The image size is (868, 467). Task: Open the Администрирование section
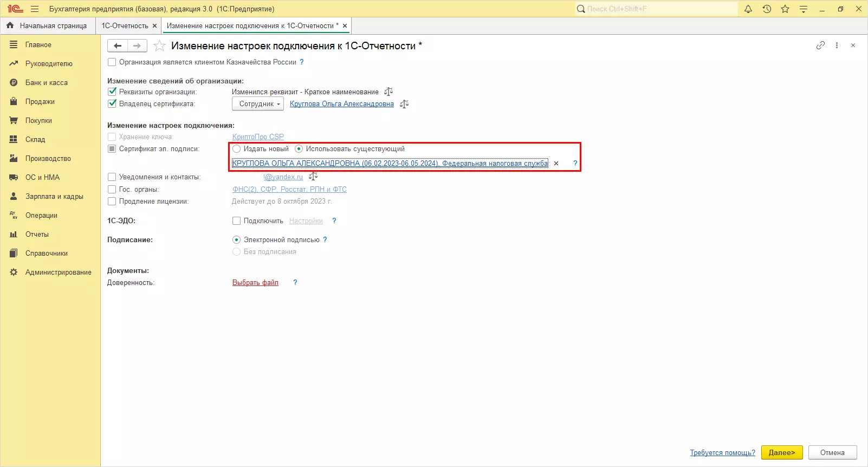(50, 273)
